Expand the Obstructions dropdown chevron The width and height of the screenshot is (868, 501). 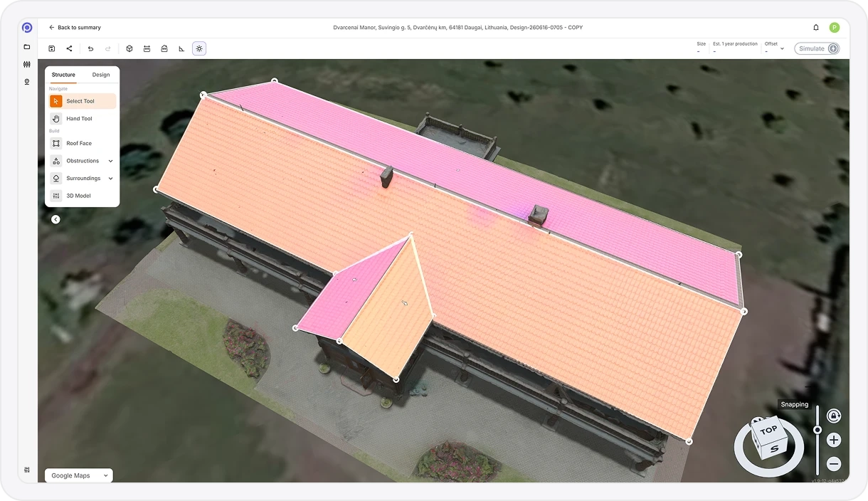110,161
